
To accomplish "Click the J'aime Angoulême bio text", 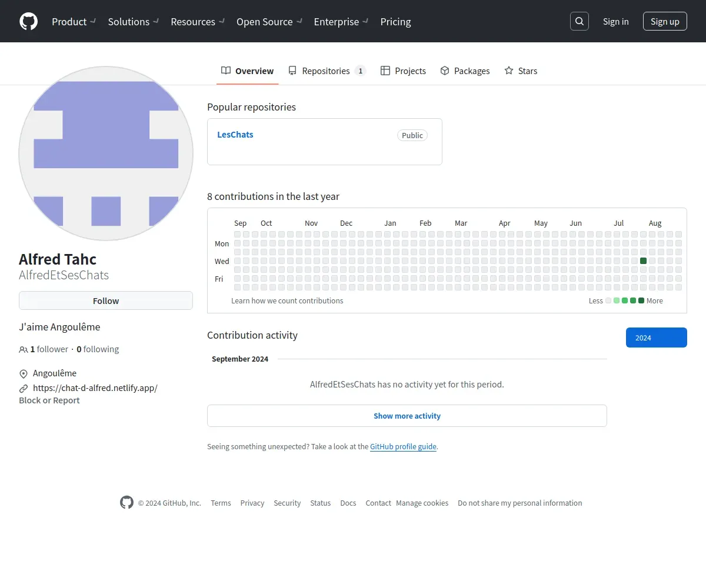I will 59,327.
